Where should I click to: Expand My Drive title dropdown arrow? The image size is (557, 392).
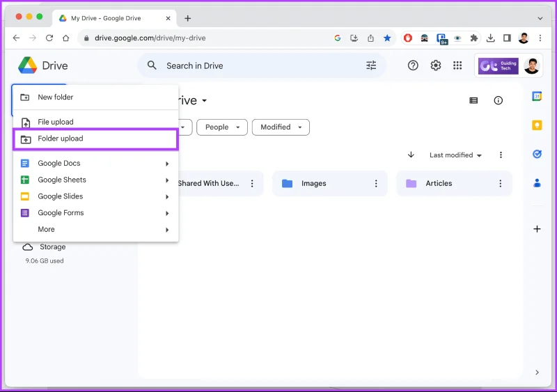[x=204, y=100]
